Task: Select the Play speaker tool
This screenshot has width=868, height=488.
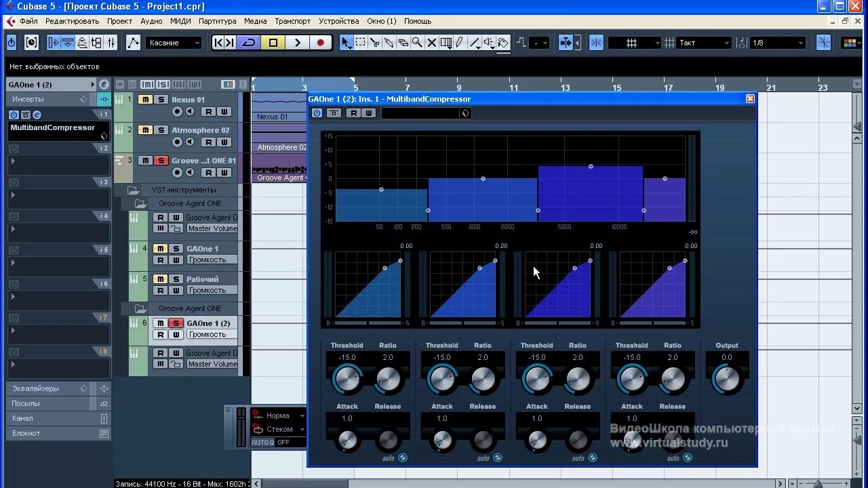Action: coord(489,43)
